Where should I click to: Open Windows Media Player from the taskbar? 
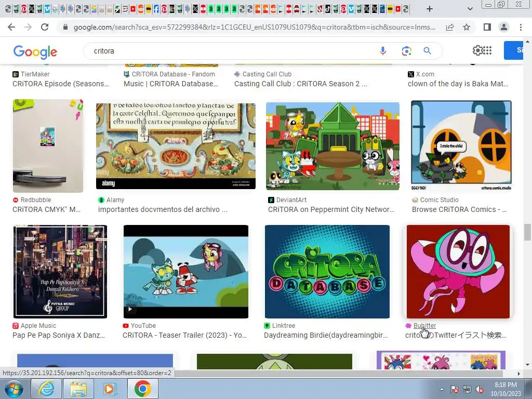[x=110, y=389]
